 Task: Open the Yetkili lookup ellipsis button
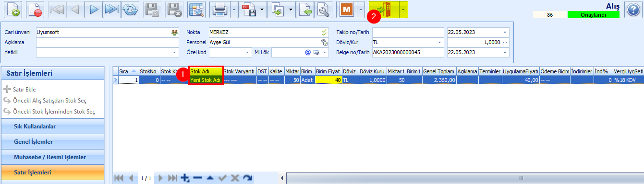[175, 52]
